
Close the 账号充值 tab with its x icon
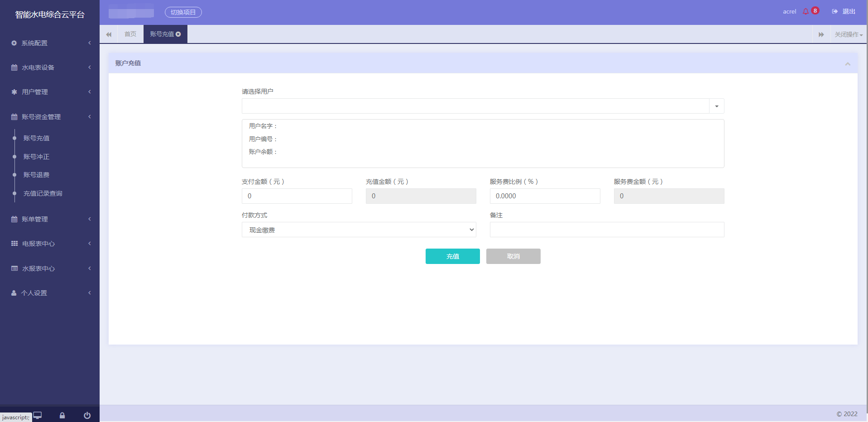click(178, 34)
